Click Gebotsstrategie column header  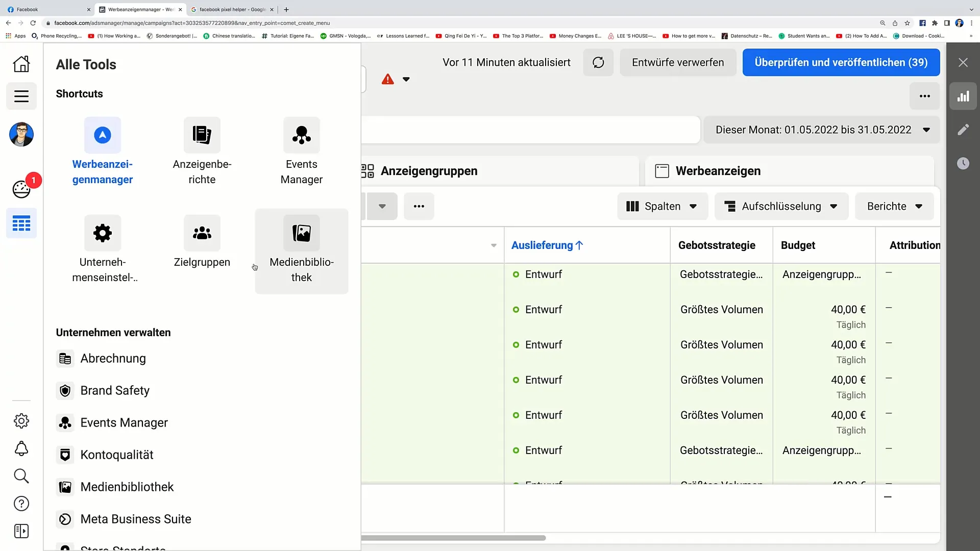(717, 245)
